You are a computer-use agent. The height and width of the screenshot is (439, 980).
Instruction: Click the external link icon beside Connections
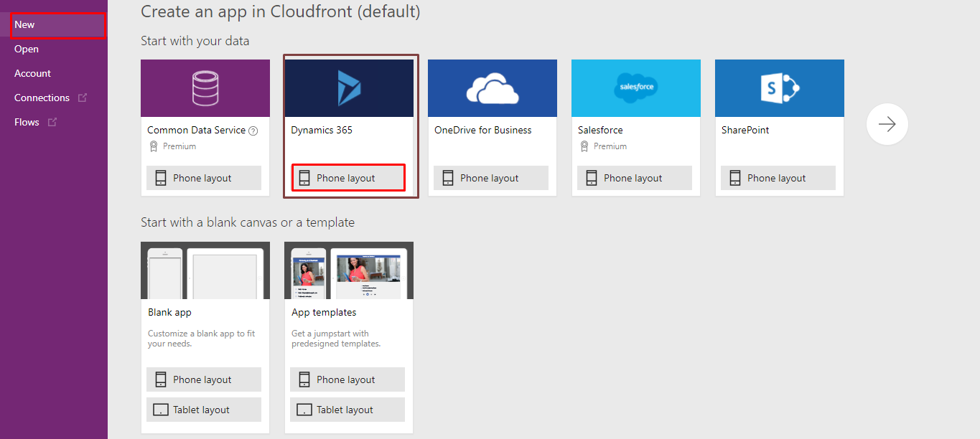tap(83, 98)
